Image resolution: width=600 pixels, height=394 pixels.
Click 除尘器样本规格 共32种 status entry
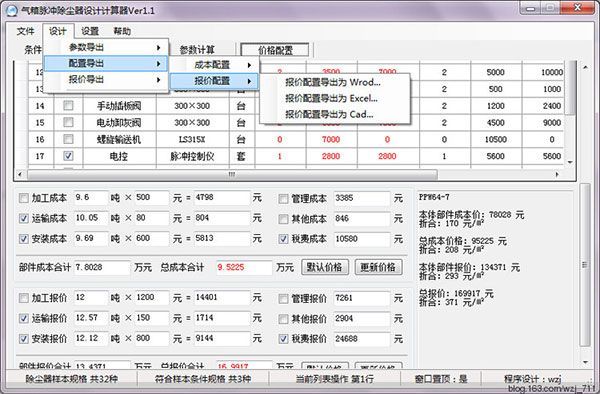tap(72, 379)
